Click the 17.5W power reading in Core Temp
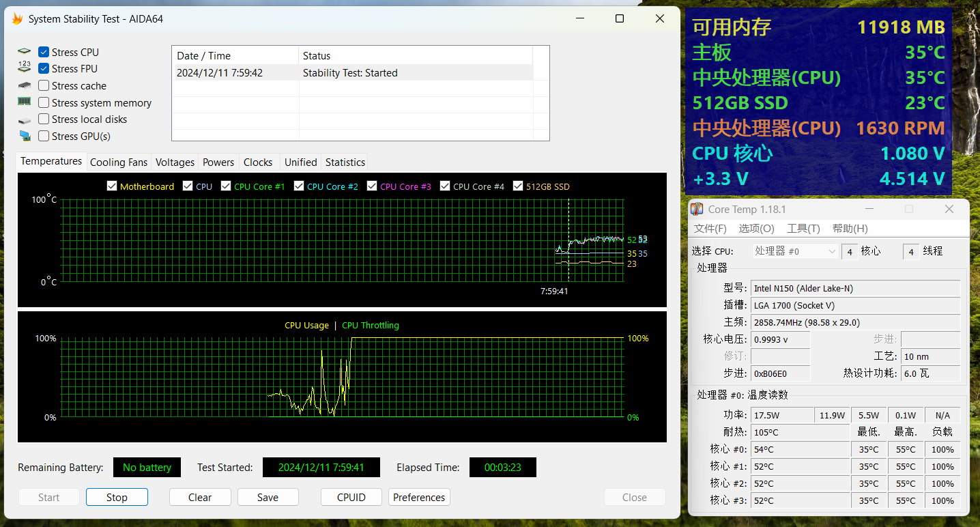This screenshot has width=980, height=527. 781,415
